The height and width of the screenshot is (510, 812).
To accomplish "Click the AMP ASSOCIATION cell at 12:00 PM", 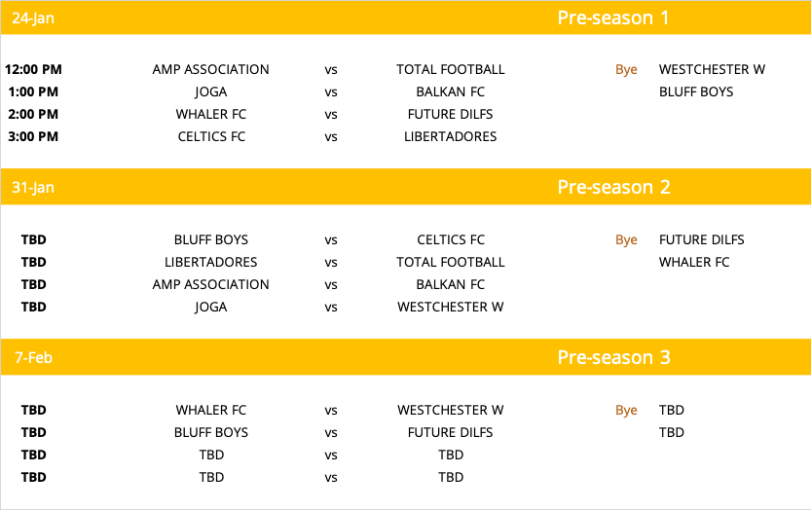I will 210,69.
